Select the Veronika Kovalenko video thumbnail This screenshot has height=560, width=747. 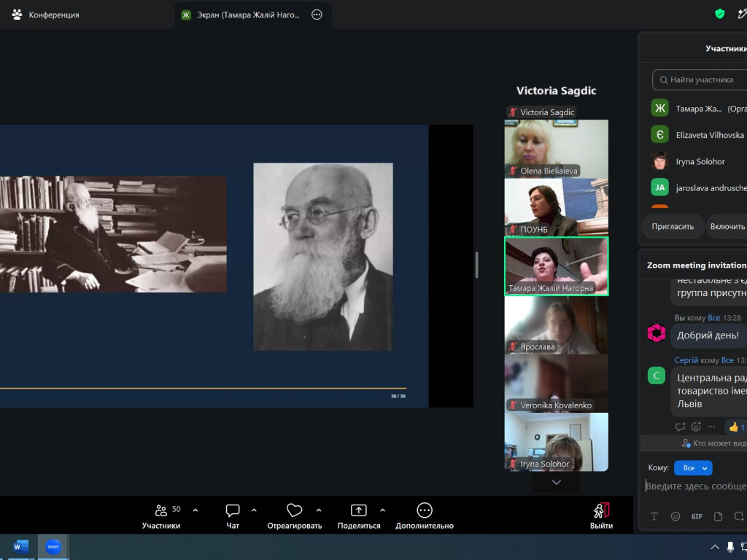click(x=557, y=384)
